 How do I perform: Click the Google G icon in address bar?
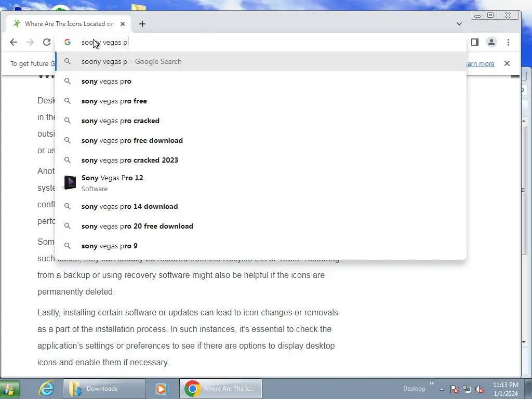point(68,42)
